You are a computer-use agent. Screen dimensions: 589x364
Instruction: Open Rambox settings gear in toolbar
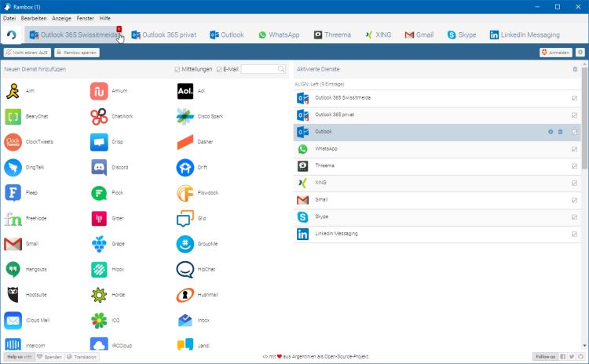point(580,53)
